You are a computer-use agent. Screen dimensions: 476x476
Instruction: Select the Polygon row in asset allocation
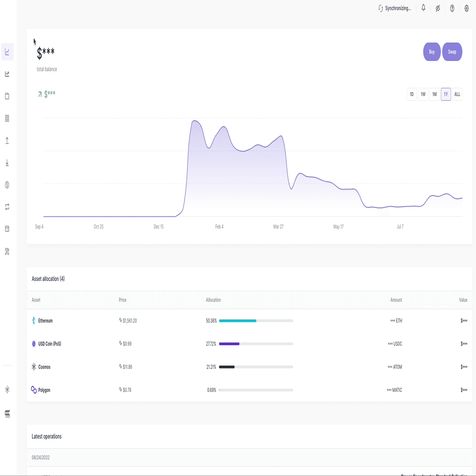click(250, 390)
